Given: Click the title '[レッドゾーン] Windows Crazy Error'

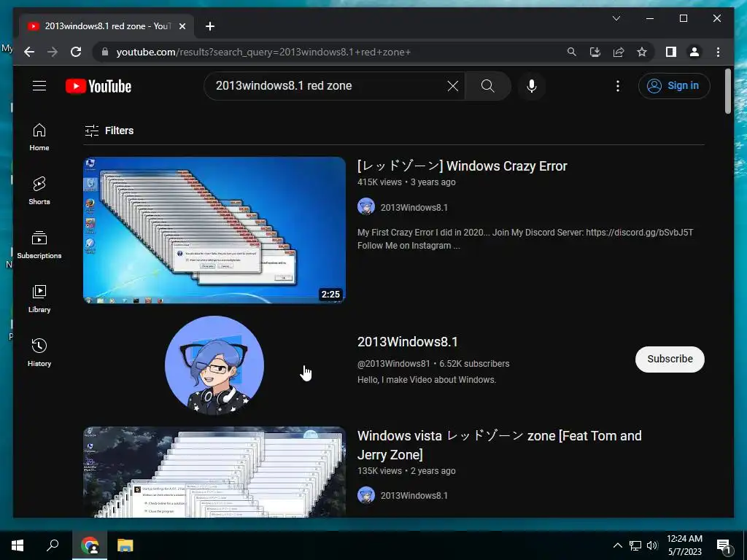Looking at the screenshot, I should (x=462, y=166).
